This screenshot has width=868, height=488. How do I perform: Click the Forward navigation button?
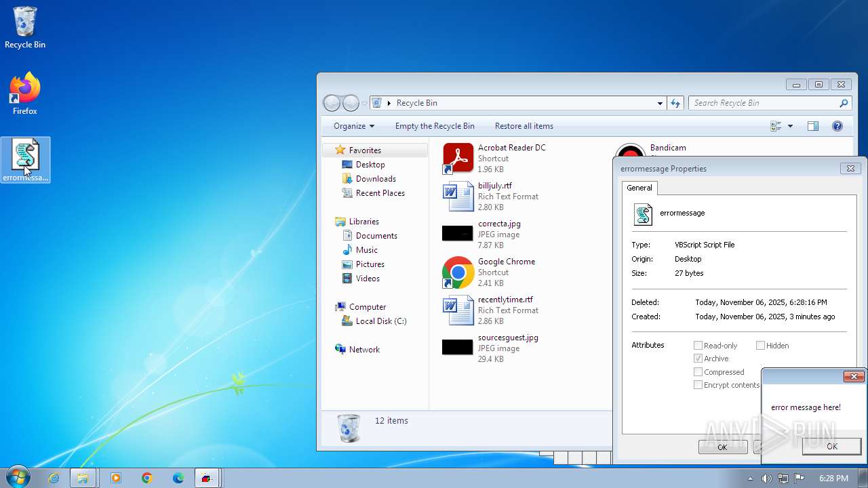[x=351, y=103]
